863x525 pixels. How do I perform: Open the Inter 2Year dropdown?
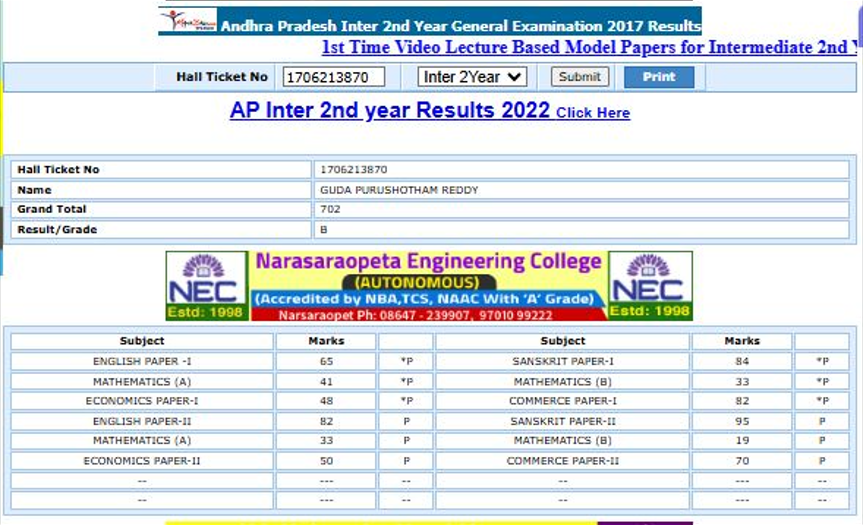472,77
